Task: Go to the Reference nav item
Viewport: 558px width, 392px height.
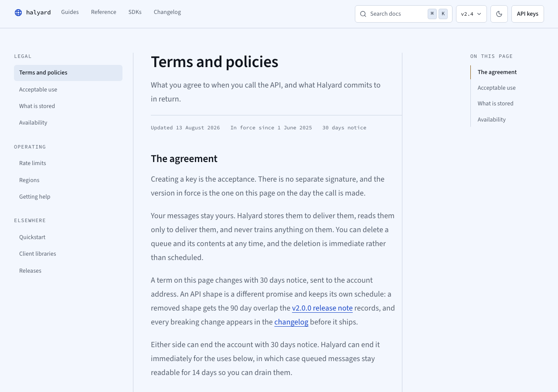Action: (104, 12)
